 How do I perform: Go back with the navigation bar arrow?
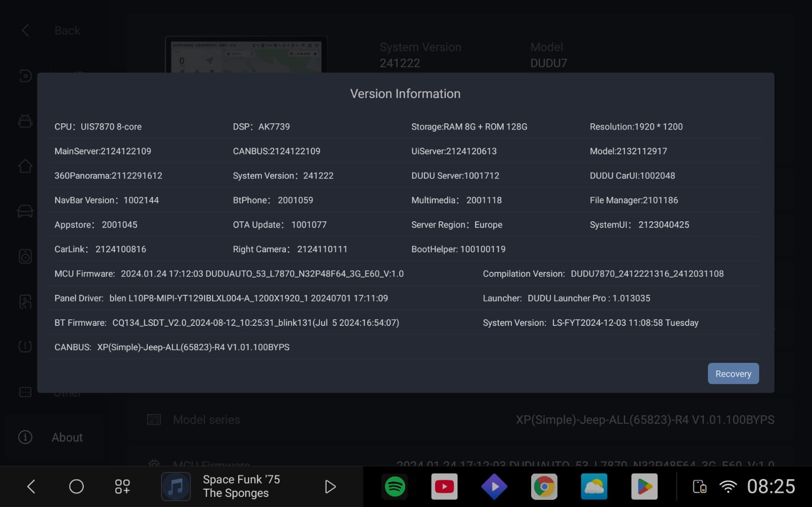[x=31, y=487]
